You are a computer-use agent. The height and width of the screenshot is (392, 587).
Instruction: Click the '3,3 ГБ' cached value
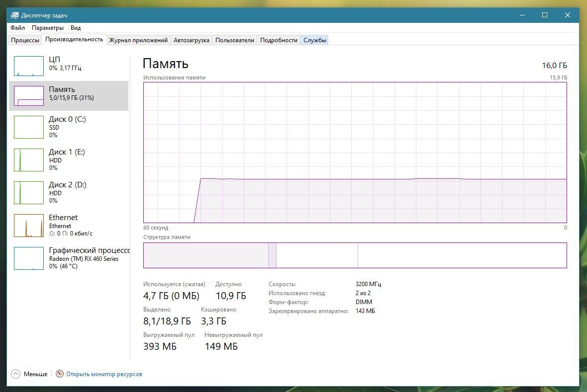coord(213,321)
